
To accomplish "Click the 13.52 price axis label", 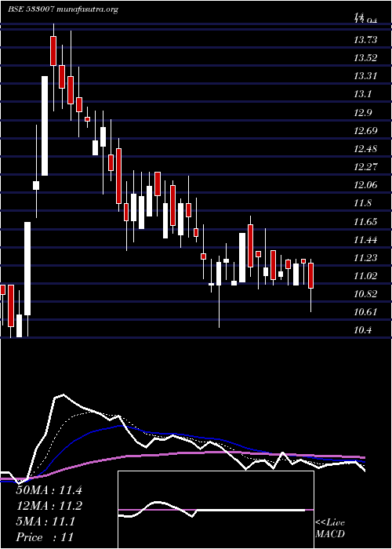I will (366, 58).
